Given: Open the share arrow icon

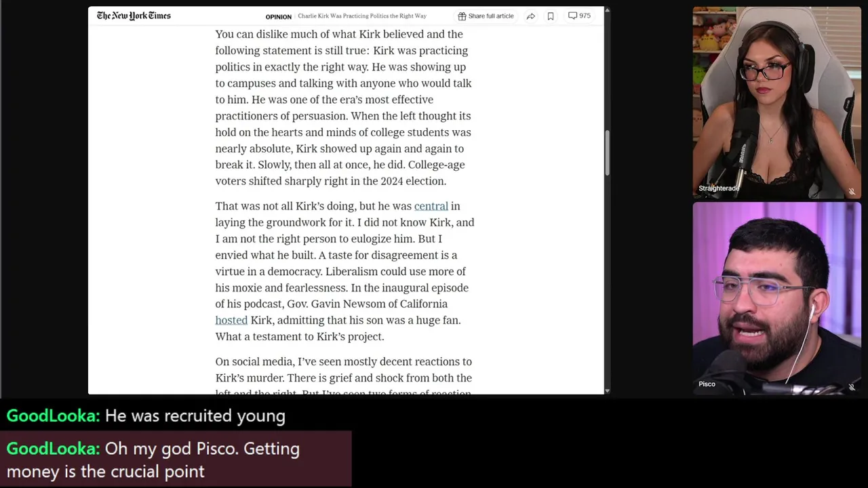Looking at the screenshot, I should [x=530, y=16].
